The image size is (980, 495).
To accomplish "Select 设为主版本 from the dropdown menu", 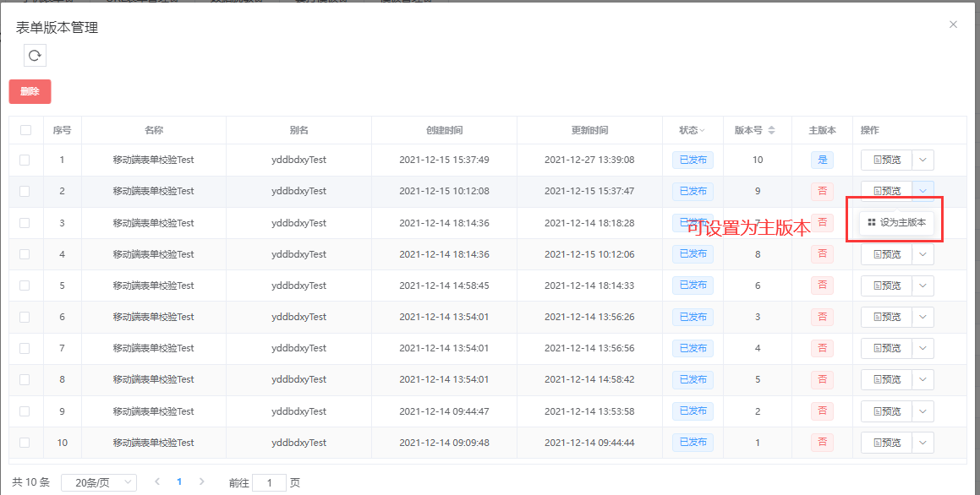I will (897, 223).
